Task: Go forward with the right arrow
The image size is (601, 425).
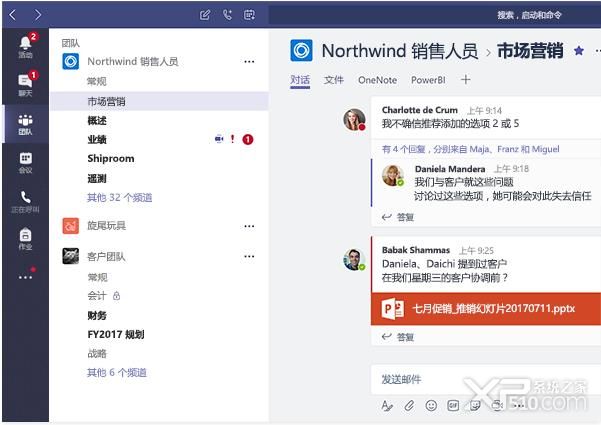Action: pyautogui.click(x=38, y=15)
